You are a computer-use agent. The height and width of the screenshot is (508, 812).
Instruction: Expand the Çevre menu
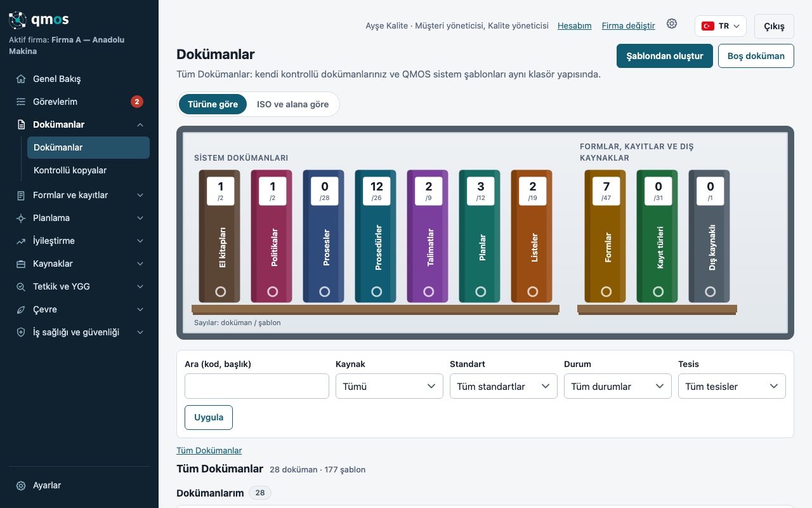(140, 309)
